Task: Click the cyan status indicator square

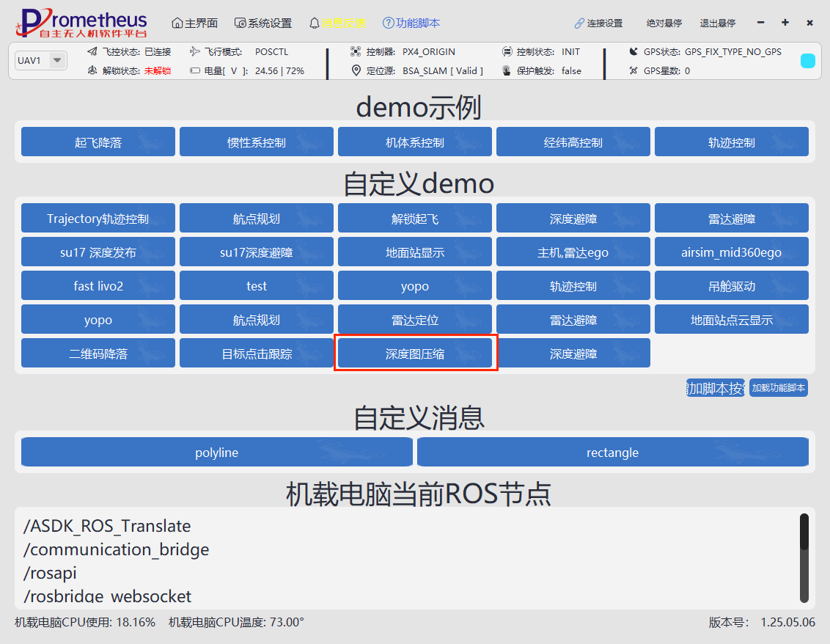Action: tap(807, 61)
